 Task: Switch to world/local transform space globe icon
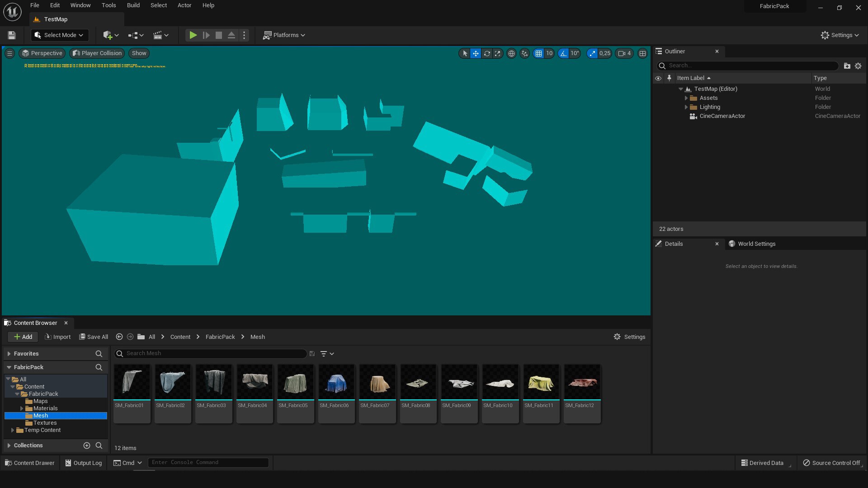(x=511, y=53)
